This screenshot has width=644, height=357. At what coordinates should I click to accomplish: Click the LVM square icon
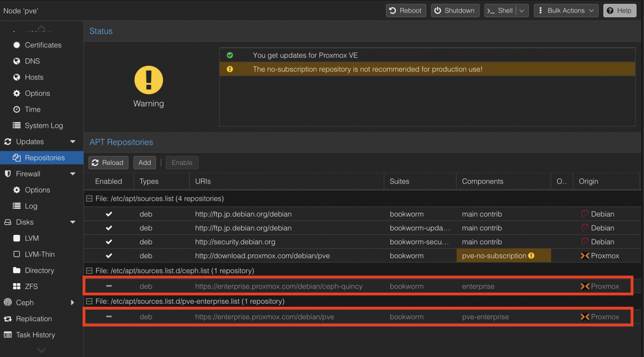tap(17, 238)
